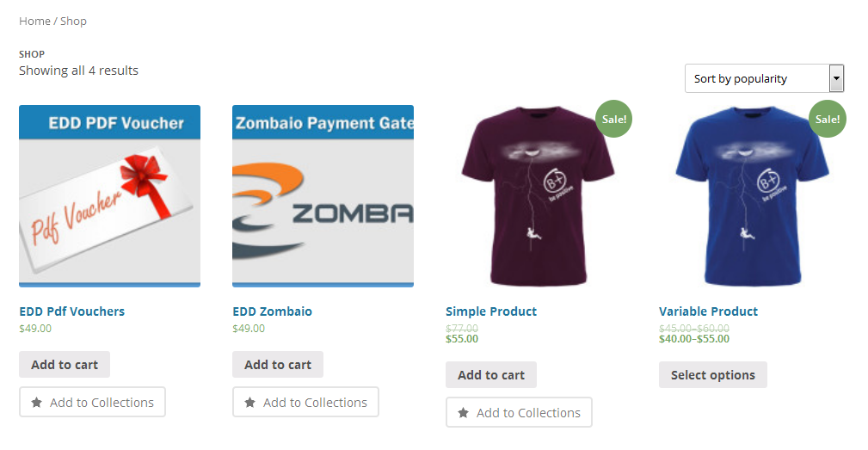Screen dimensions: 868x450
Task: Open the Variable Product title link
Action: (708, 311)
